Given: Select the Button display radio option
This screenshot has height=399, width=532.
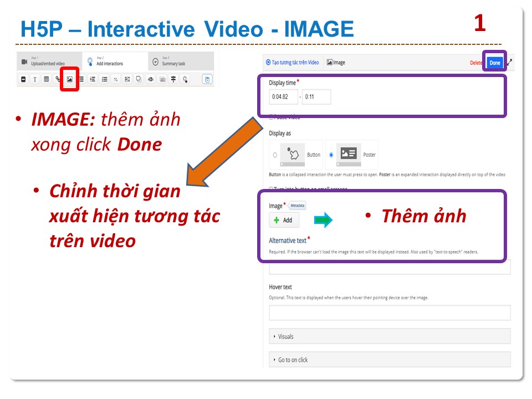Looking at the screenshot, I should coord(275,155).
